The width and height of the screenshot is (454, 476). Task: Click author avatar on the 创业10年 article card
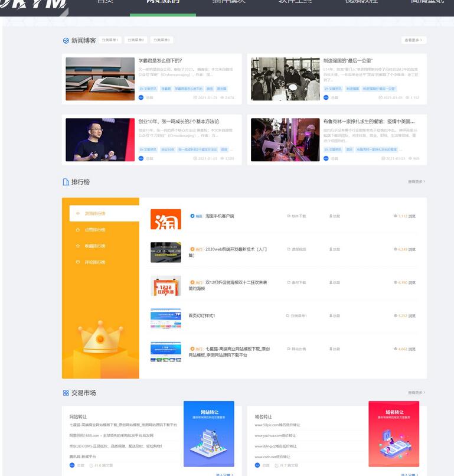pos(141,158)
